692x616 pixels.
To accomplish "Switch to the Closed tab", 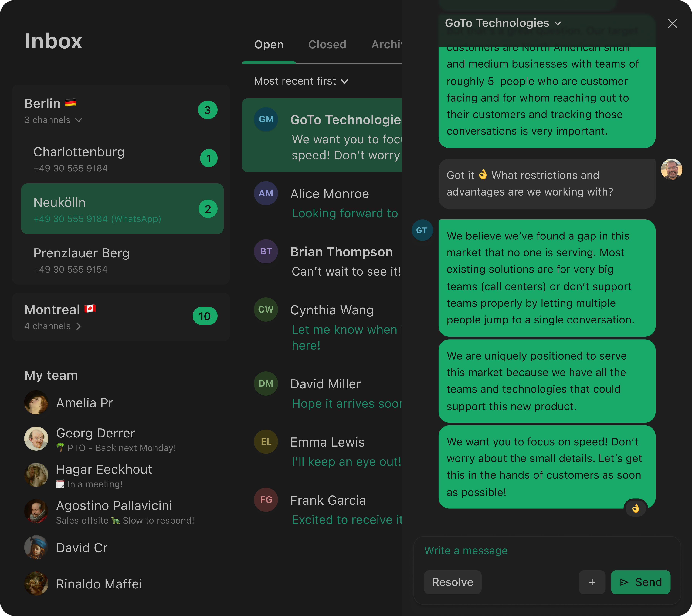I will tap(327, 44).
